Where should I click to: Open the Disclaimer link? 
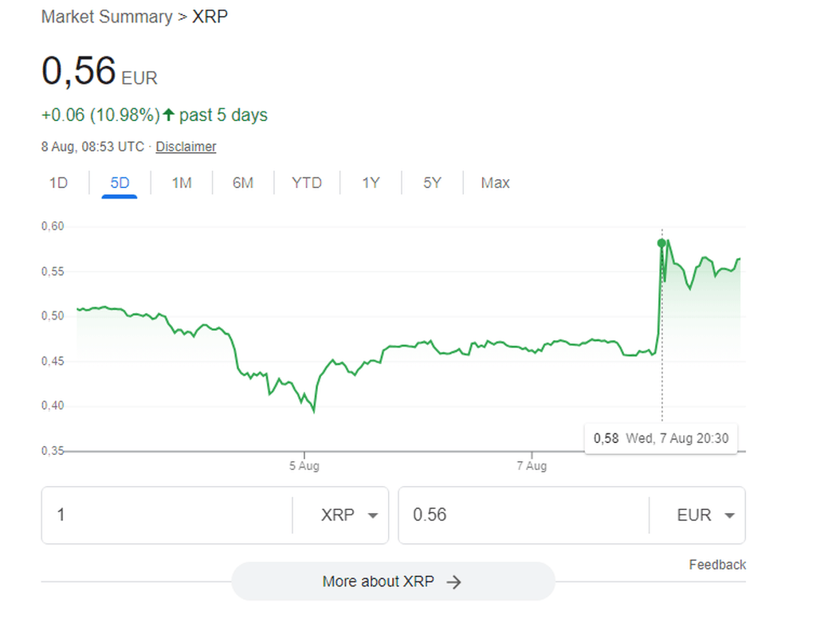(186, 147)
